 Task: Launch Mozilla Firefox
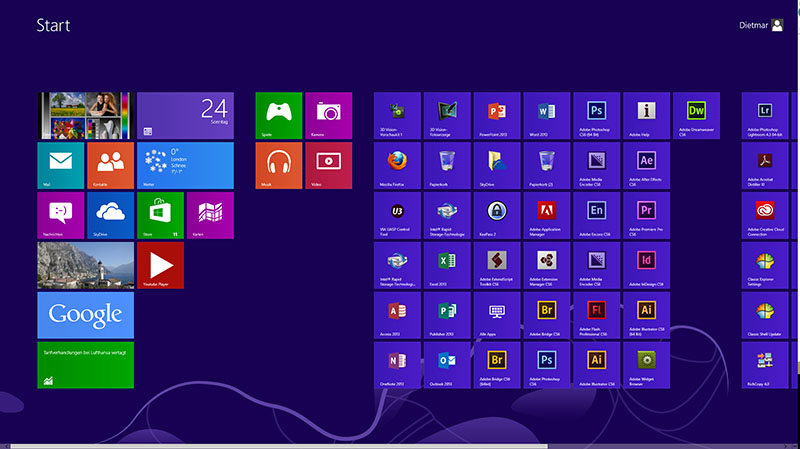397,165
